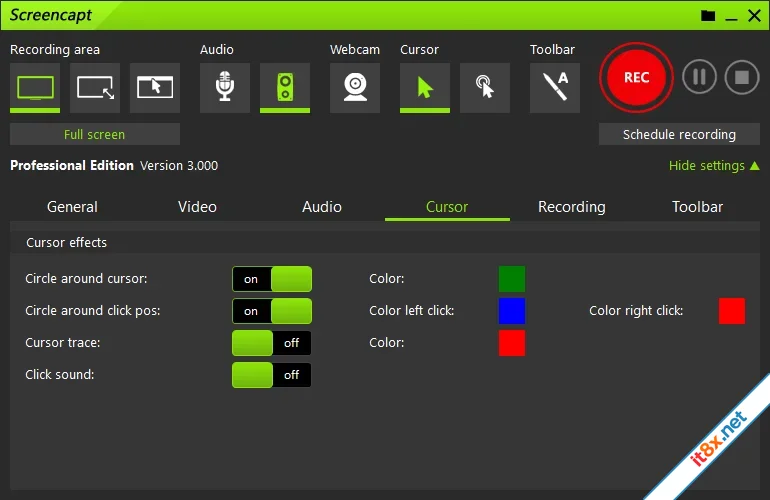770x500 pixels.
Task: Switch to the General tab
Action: coord(72,207)
